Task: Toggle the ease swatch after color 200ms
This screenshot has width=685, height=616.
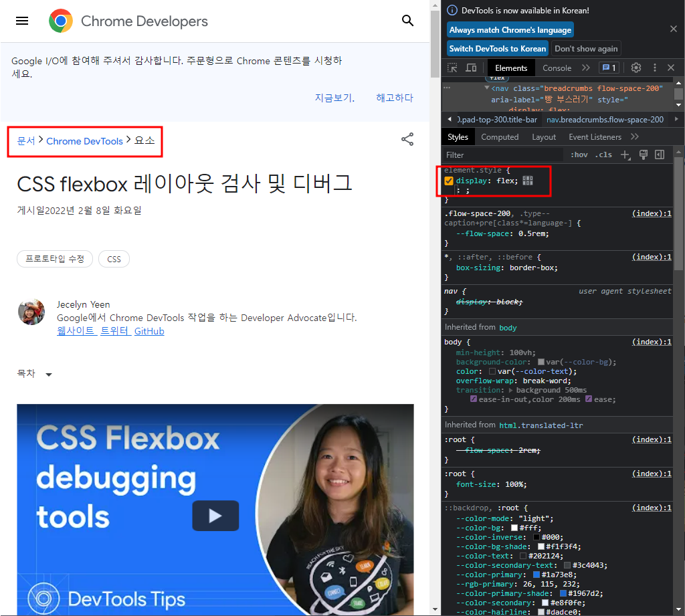Action: click(x=589, y=399)
